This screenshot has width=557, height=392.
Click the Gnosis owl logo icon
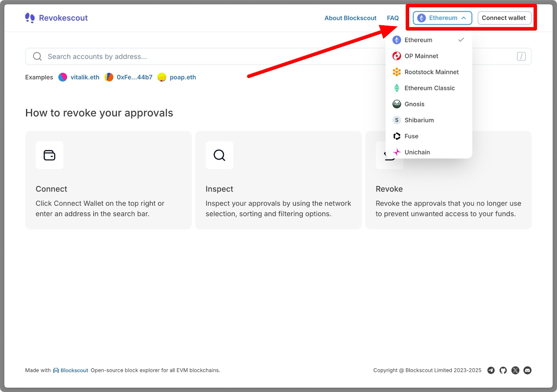397,104
